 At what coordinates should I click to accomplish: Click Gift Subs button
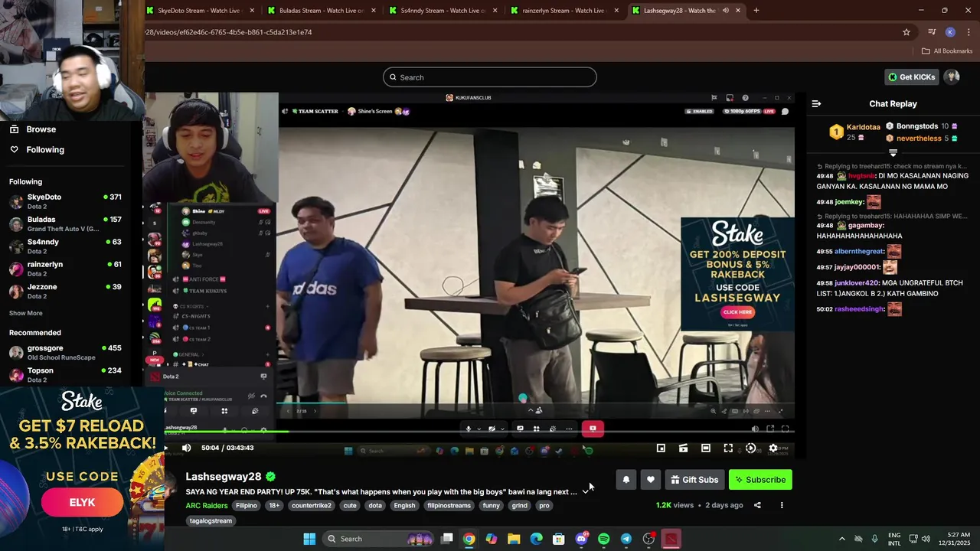pos(694,480)
